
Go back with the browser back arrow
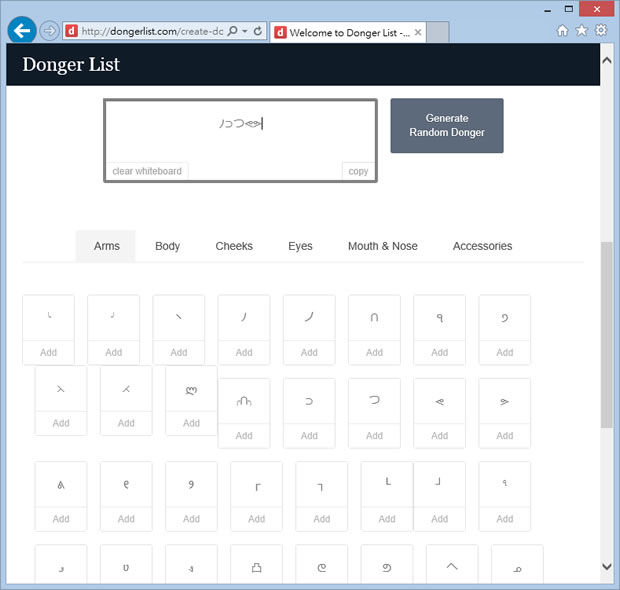[x=22, y=30]
